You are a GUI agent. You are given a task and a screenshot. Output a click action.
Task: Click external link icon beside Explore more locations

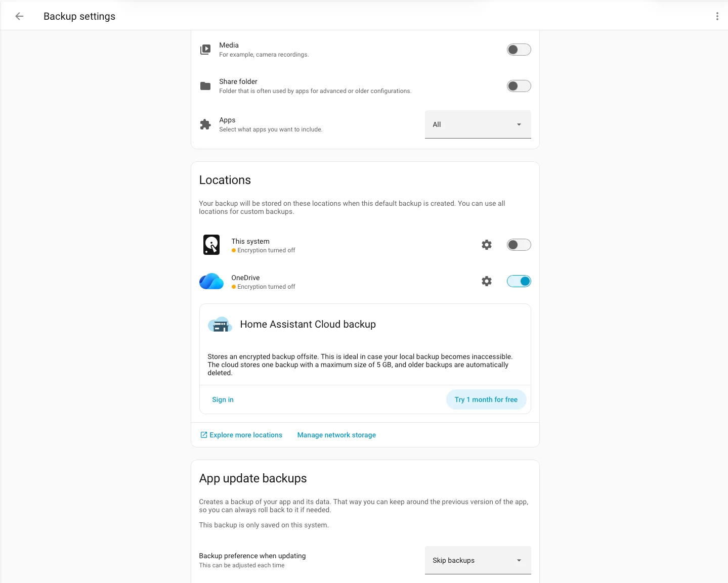tap(204, 435)
